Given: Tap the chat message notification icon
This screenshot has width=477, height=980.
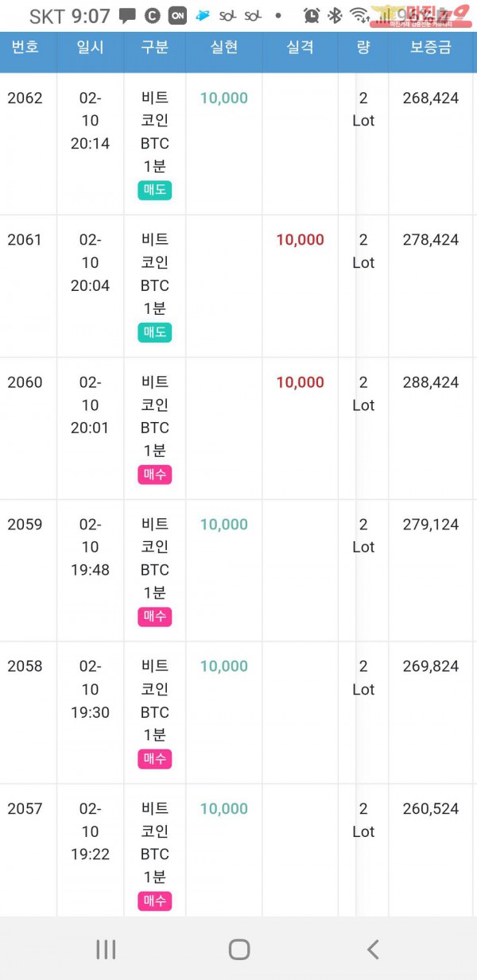Looking at the screenshot, I should pos(127,15).
